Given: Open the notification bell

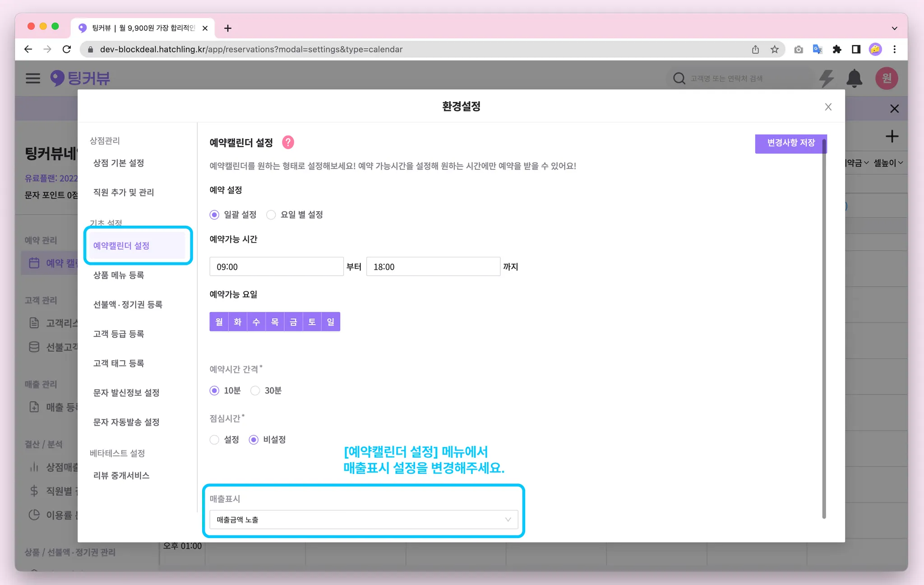Looking at the screenshot, I should click(x=854, y=79).
